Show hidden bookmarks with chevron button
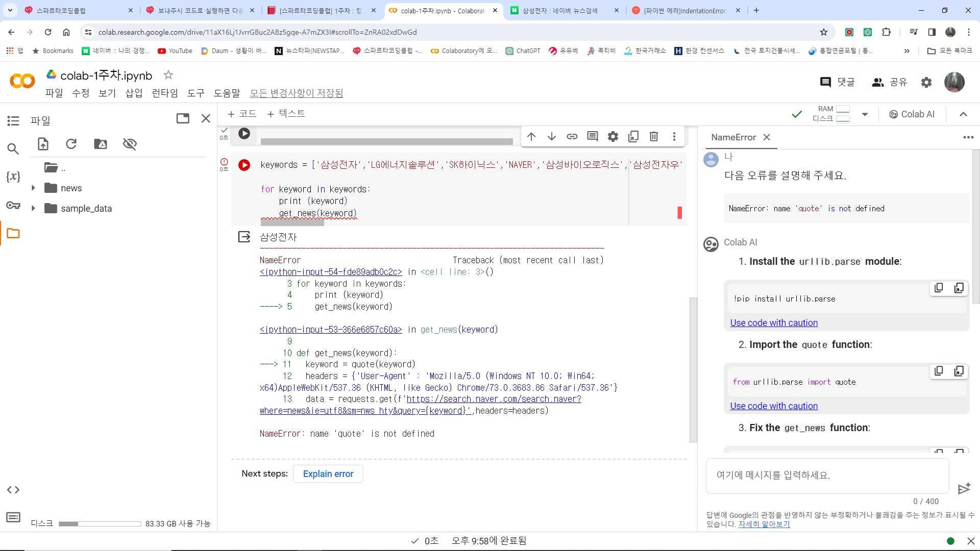This screenshot has width=980, height=551. click(906, 51)
